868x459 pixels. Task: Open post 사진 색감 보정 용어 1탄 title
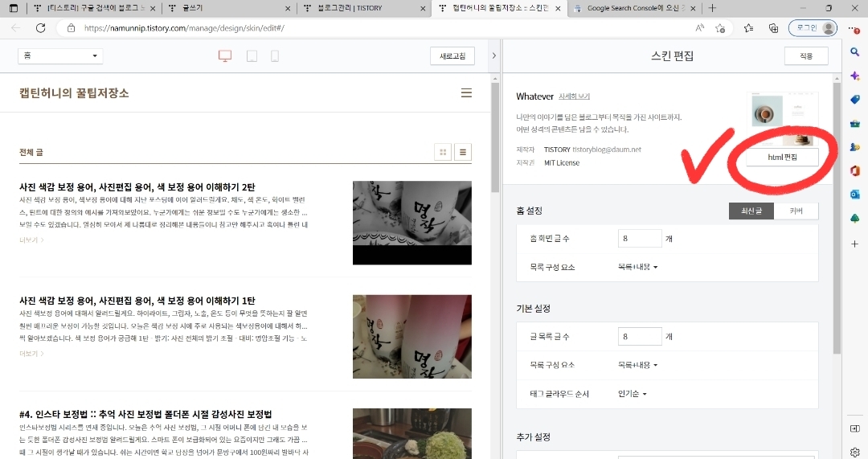pos(137,301)
